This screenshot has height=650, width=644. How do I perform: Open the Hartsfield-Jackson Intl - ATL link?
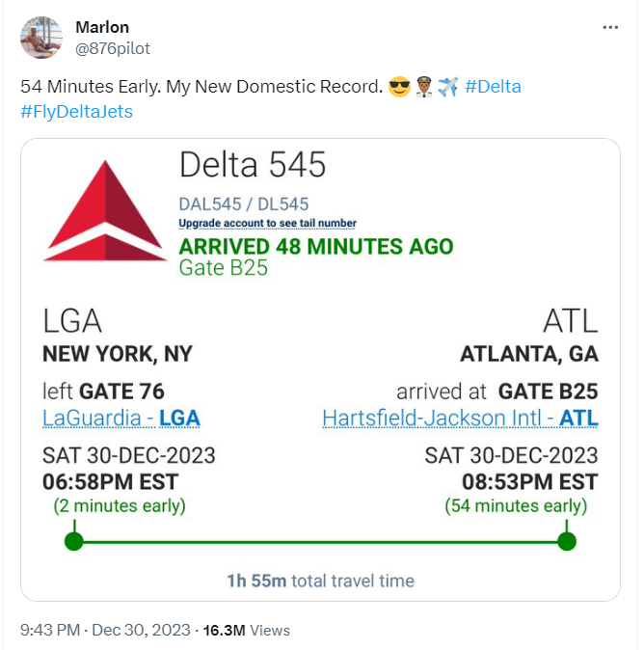point(460,418)
